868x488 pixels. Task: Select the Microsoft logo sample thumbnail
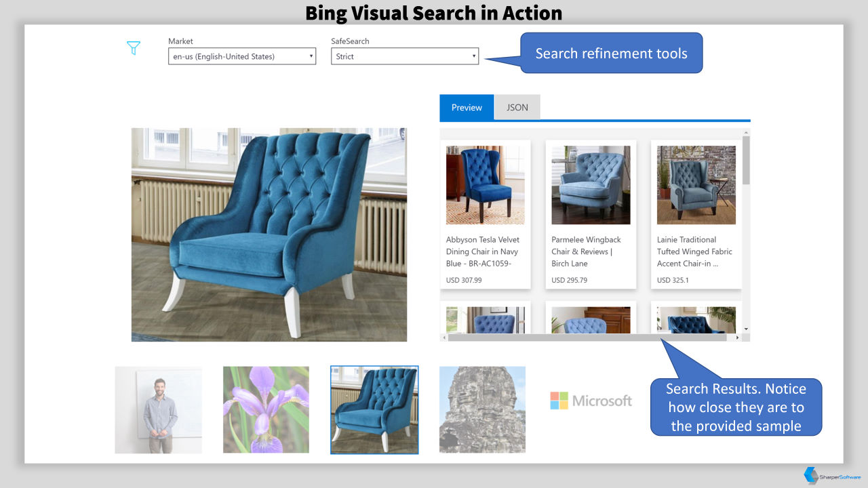[x=591, y=401]
